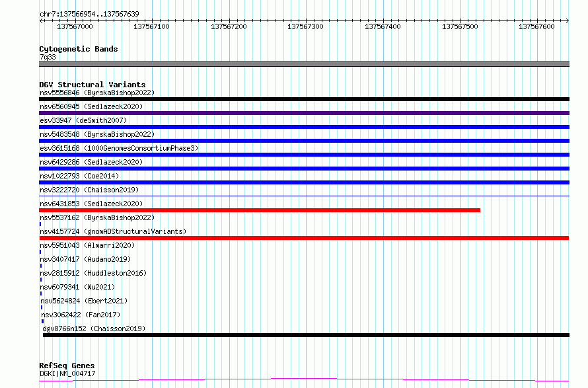Click the nsv5951043 (Almarri2020) label
Viewport: 588px width, 388px height.
click(x=87, y=245)
